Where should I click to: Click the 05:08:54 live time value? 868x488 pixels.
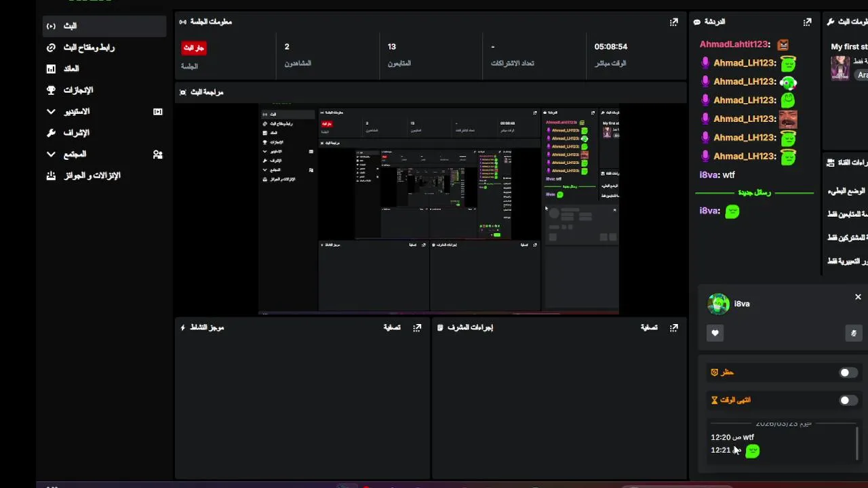(x=610, y=47)
